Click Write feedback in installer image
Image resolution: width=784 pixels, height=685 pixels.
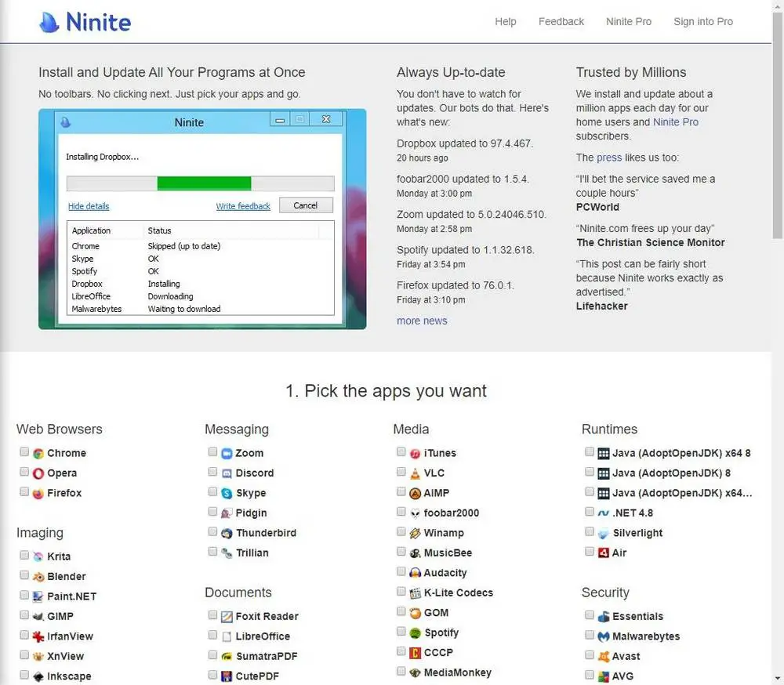[x=243, y=206]
